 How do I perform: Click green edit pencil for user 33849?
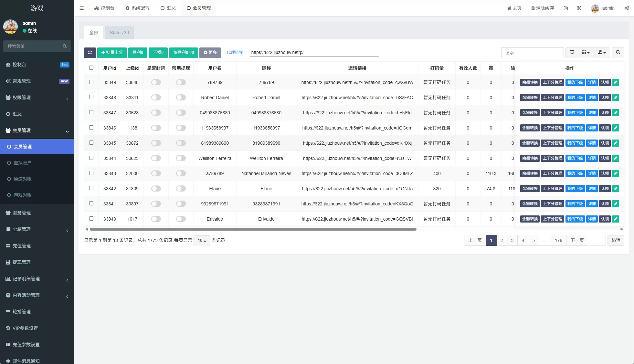click(x=616, y=82)
